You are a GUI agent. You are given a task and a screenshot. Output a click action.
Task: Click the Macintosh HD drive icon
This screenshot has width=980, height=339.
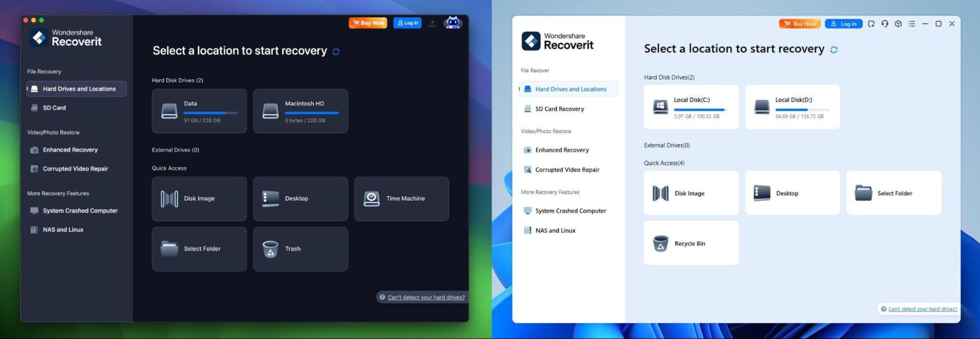(270, 111)
